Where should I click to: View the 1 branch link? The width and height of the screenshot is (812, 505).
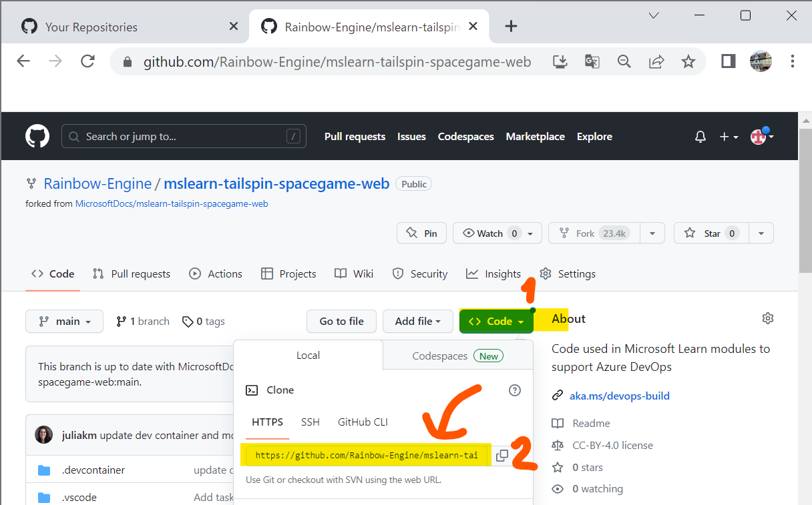point(143,321)
